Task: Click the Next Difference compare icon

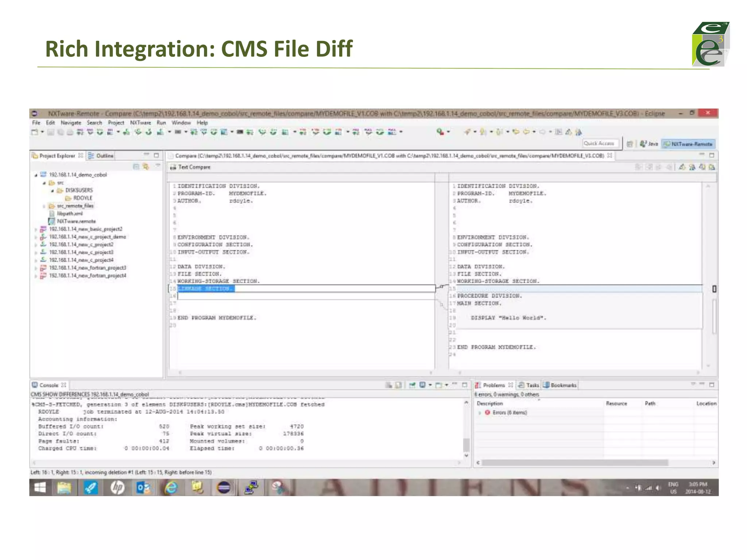Action: click(682, 167)
